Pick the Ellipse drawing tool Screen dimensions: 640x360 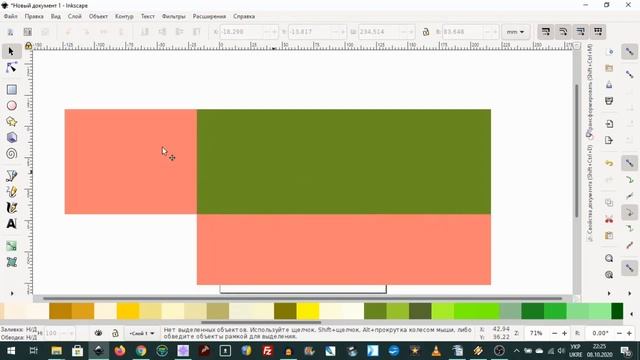pos(11,105)
